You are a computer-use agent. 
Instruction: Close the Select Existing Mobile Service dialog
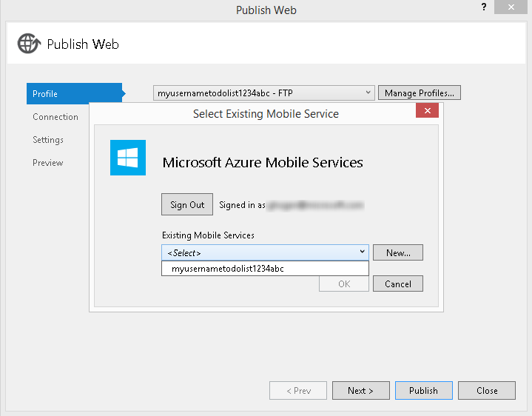click(427, 111)
